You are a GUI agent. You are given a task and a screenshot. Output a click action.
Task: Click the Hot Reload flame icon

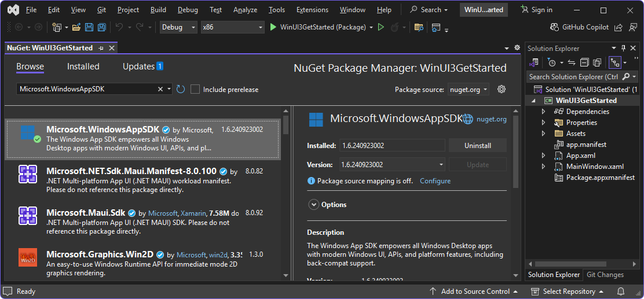(395, 28)
